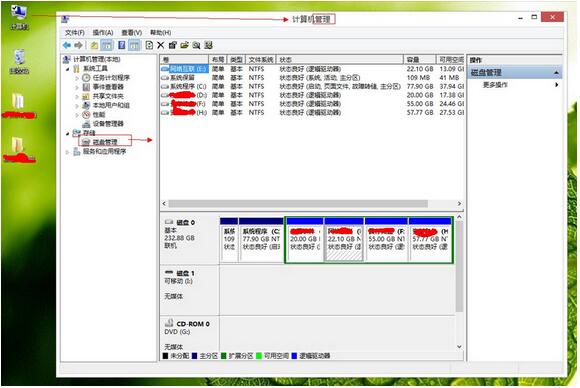
Task: Click the Refresh page icon in toolbar
Action: pos(149,45)
